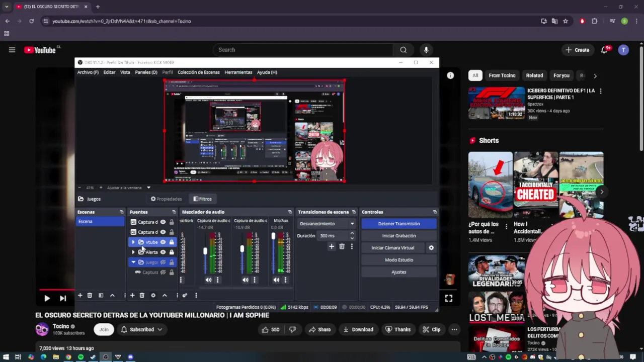This screenshot has height=362, width=644.
Task: Show the juegos group with eye icon
Action: click(163, 262)
